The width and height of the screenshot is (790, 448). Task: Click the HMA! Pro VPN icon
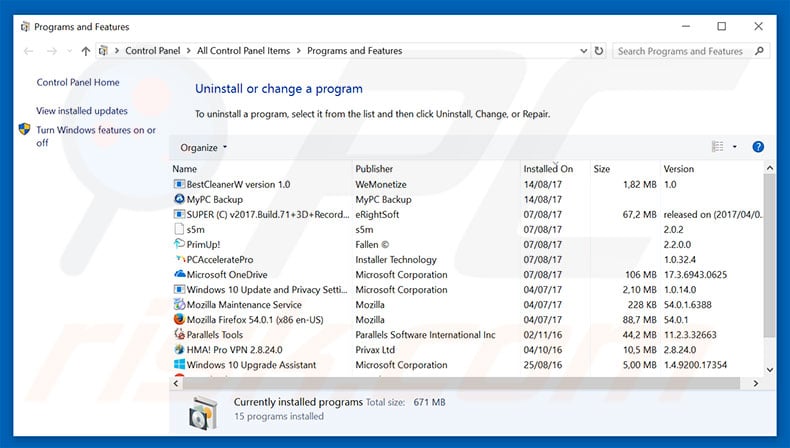pyautogui.click(x=179, y=349)
